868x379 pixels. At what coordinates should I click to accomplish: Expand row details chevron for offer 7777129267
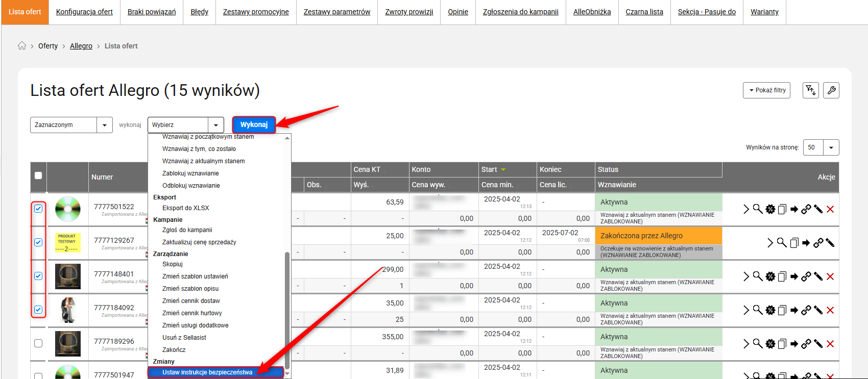[770, 243]
